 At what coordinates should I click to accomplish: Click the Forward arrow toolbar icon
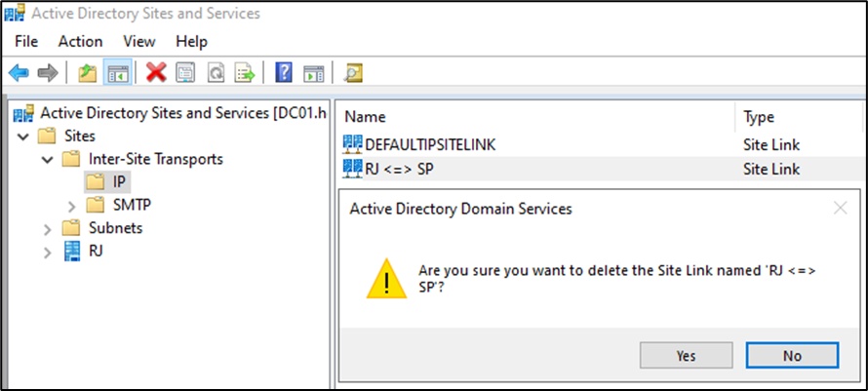coord(46,72)
